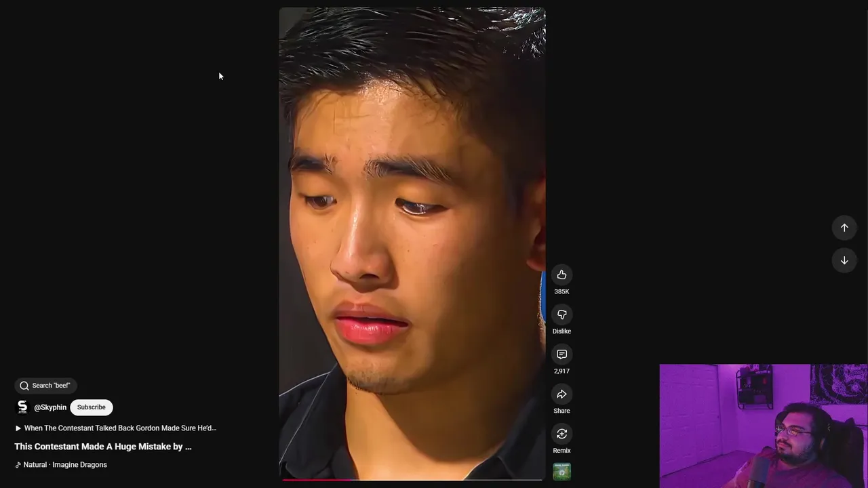Open the comments with 2,917 count

click(x=561, y=354)
